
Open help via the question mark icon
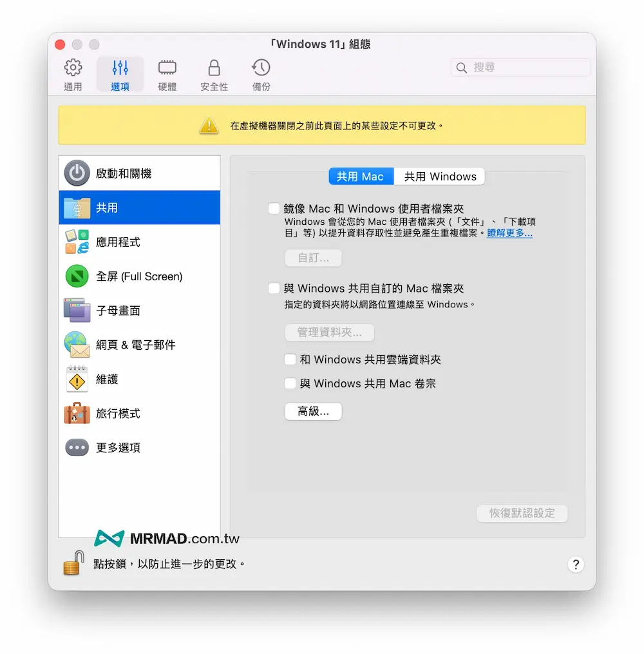(x=576, y=564)
